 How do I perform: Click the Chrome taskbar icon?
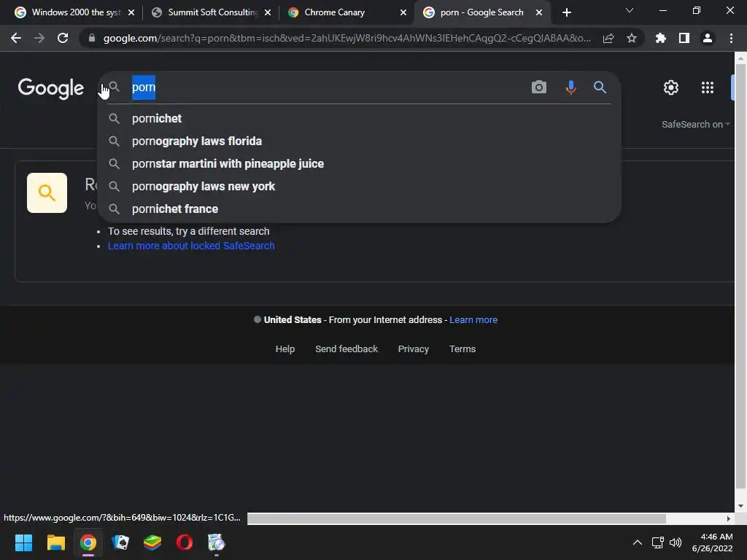pos(88,542)
